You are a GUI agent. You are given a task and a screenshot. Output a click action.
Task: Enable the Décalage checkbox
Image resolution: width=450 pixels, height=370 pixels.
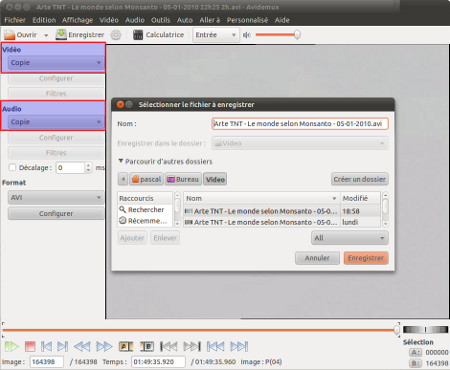[12, 167]
